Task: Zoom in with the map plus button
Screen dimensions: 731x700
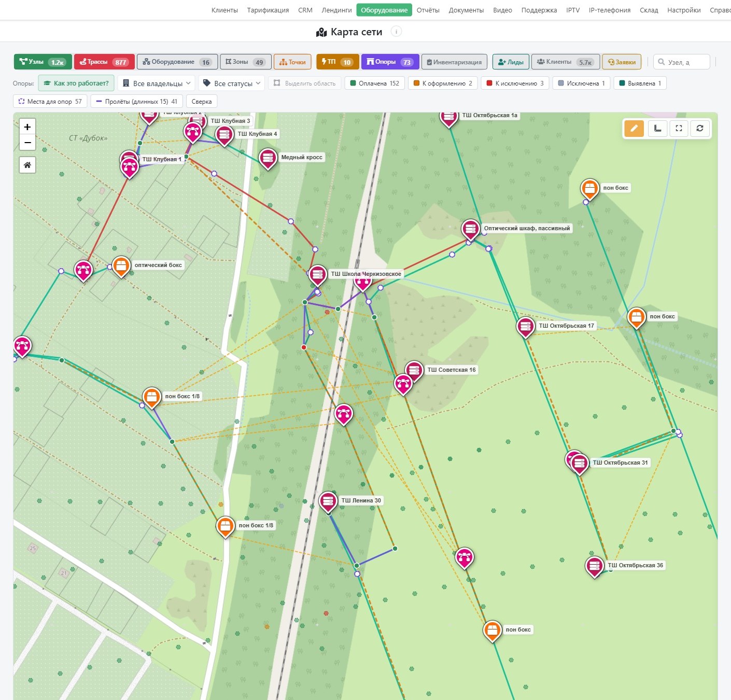Action: [x=27, y=127]
